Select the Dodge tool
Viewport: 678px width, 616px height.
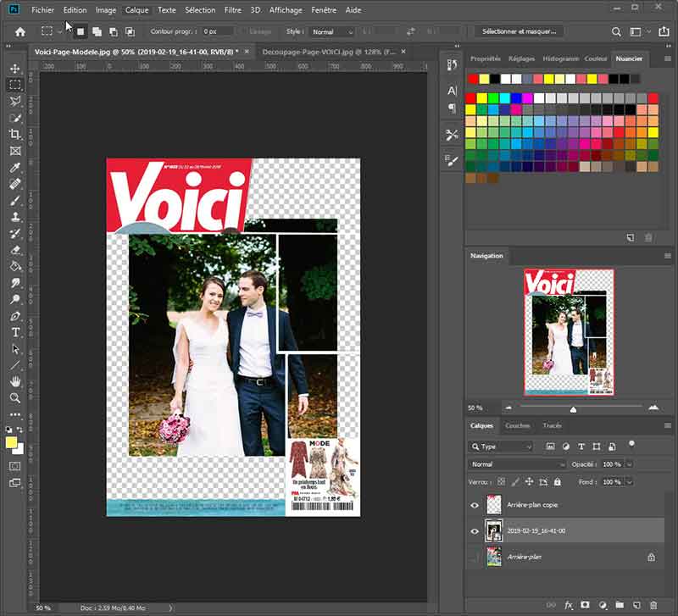15,299
